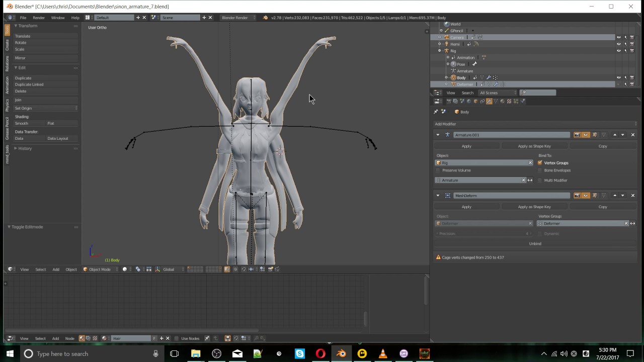Image resolution: width=644 pixels, height=362 pixels.
Task: Click the Join button in tool shelf
Action: pyautogui.click(x=45, y=100)
